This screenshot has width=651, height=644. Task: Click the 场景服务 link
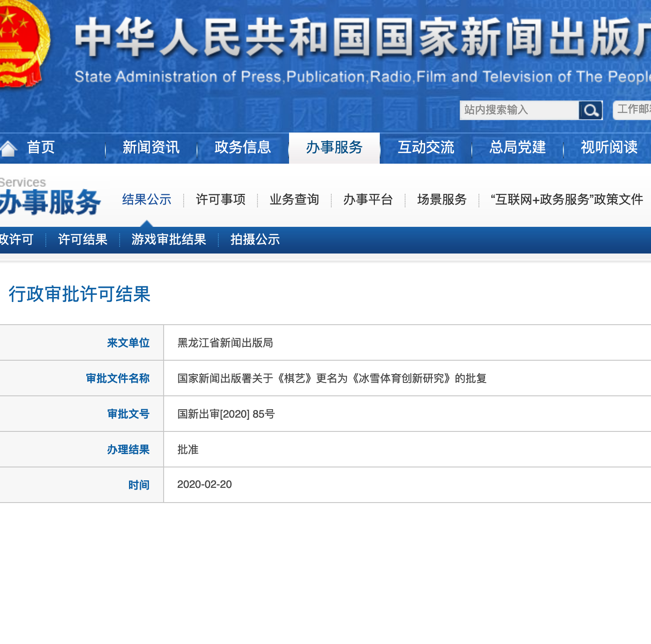[442, 200]
